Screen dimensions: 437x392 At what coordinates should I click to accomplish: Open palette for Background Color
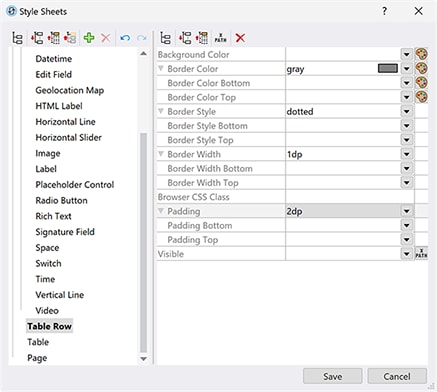point(421,54)
